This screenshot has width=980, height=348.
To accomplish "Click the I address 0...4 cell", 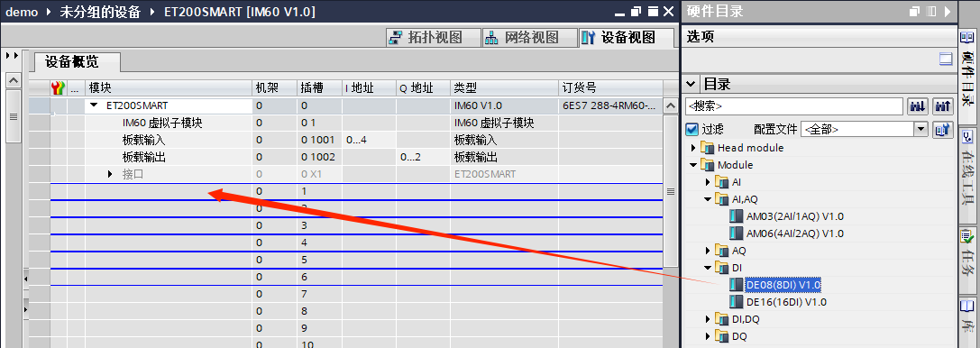I will [369, 140].
